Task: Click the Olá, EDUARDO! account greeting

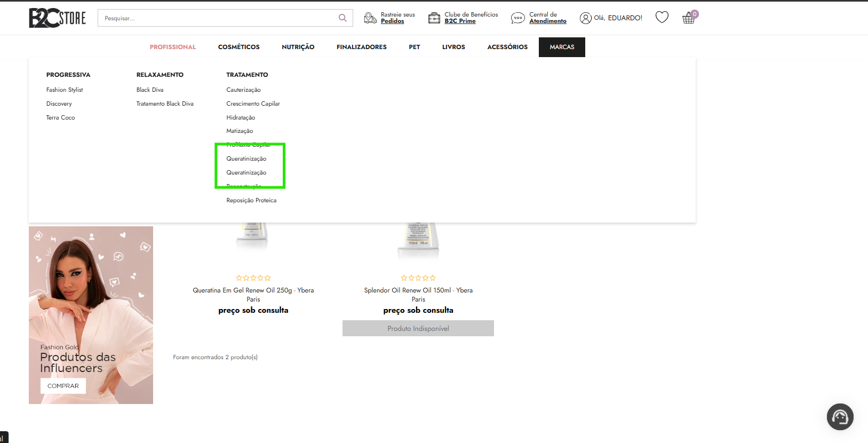Action: [x=618, y=18]
